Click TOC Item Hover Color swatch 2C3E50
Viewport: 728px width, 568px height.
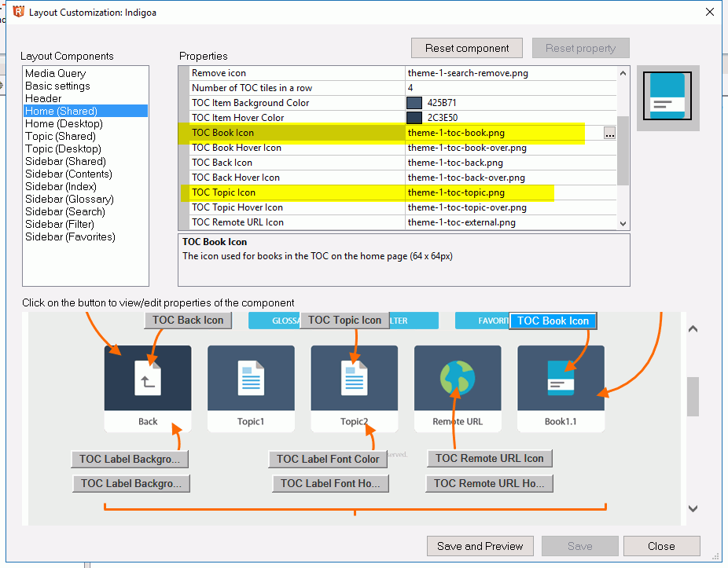(414, 118)
